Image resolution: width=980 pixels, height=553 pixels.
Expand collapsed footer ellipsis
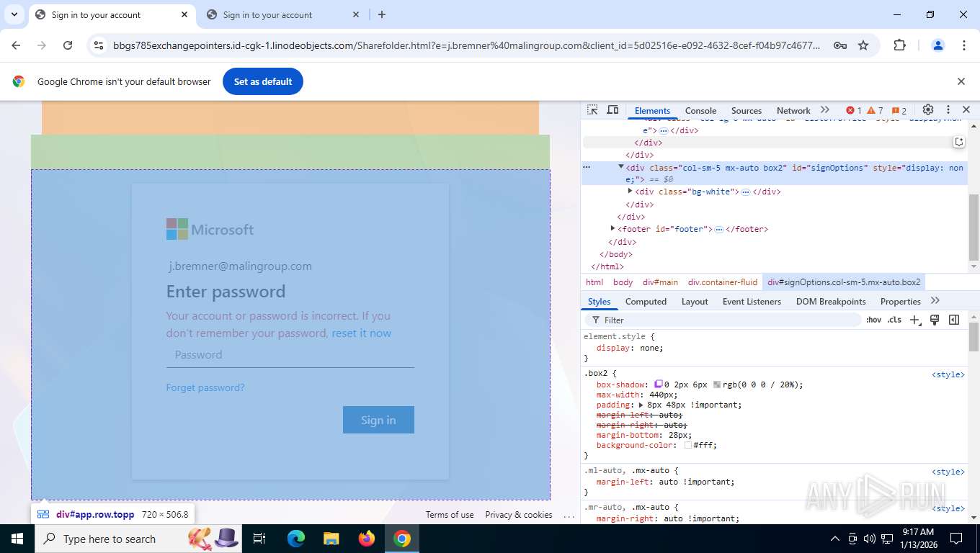(x=718, y=230)
